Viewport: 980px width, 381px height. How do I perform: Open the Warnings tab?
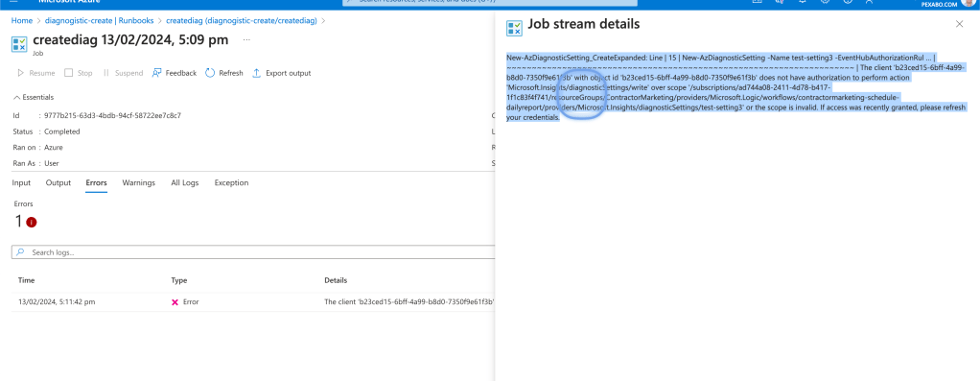click(139, 182)
